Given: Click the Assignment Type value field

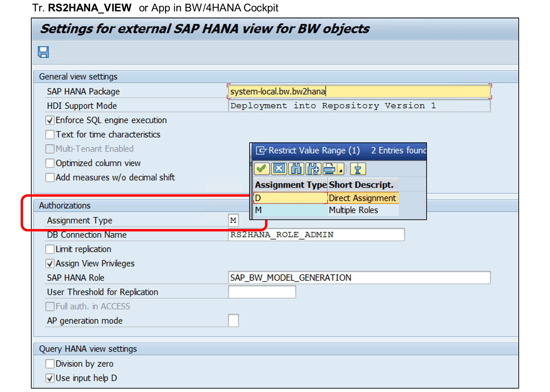Looking at the screenshot, I should tap(233, 220).
